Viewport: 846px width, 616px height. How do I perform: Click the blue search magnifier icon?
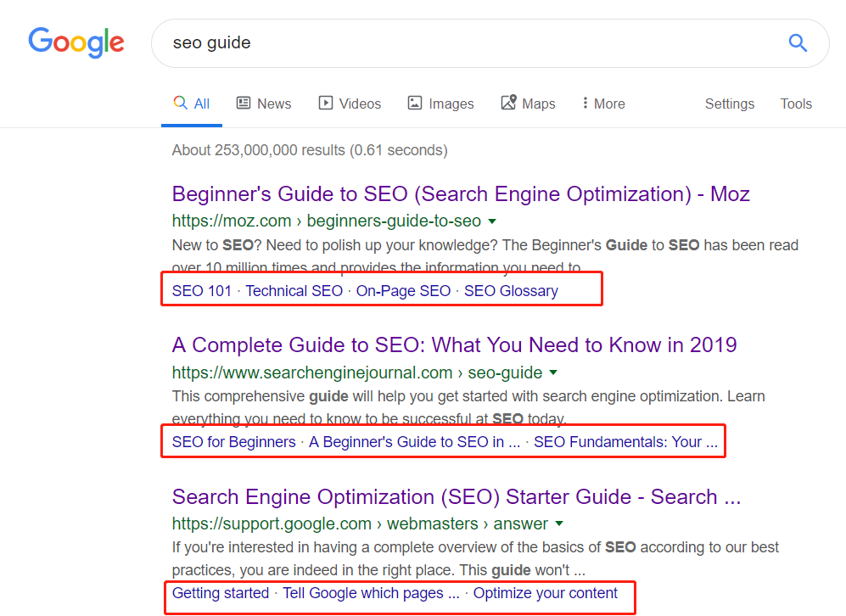coord(798,42)
